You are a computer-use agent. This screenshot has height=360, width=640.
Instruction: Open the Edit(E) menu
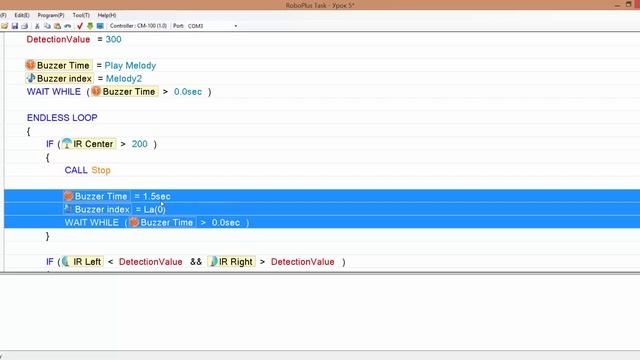pos(22,15)
